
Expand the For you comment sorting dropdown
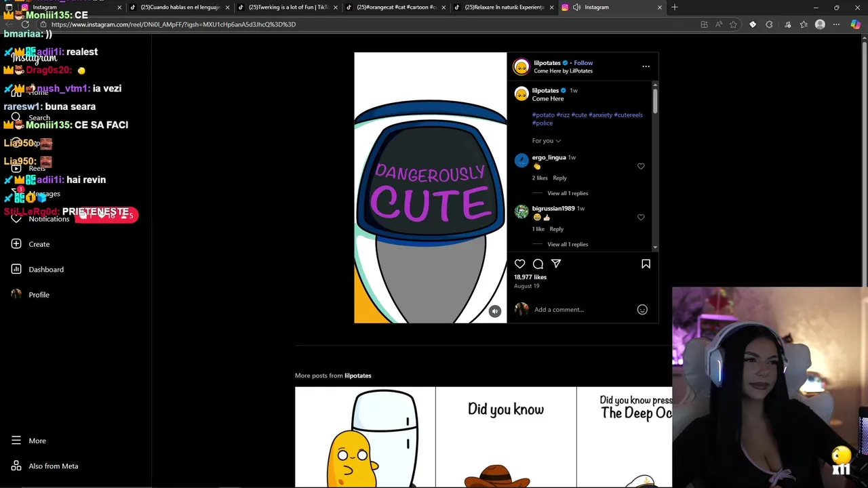[x=547, y=141]
